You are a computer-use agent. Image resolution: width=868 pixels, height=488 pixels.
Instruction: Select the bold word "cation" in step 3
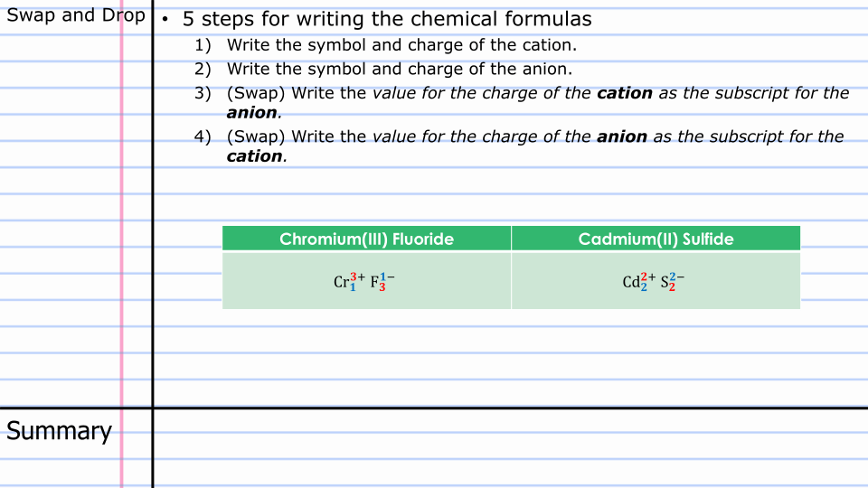[624, 93]
